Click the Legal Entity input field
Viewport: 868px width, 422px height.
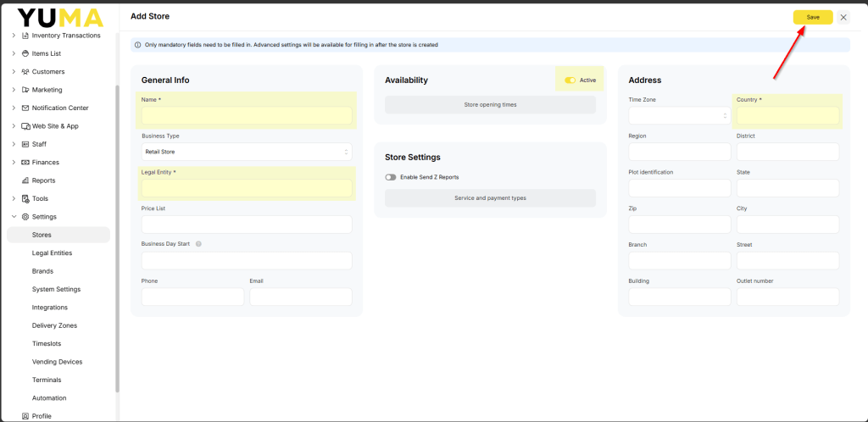[247, 188]
